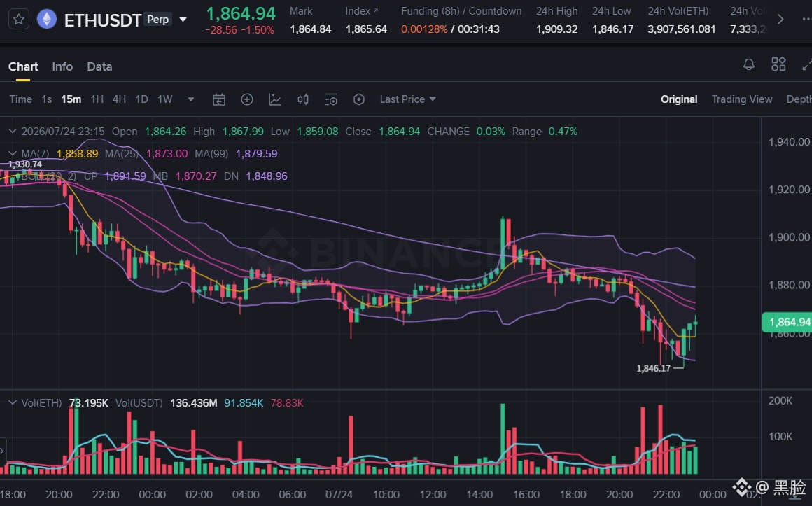Open the go-to-date calendar icon
The height and width of the screenshot is (506, 812).
[219, 99]
